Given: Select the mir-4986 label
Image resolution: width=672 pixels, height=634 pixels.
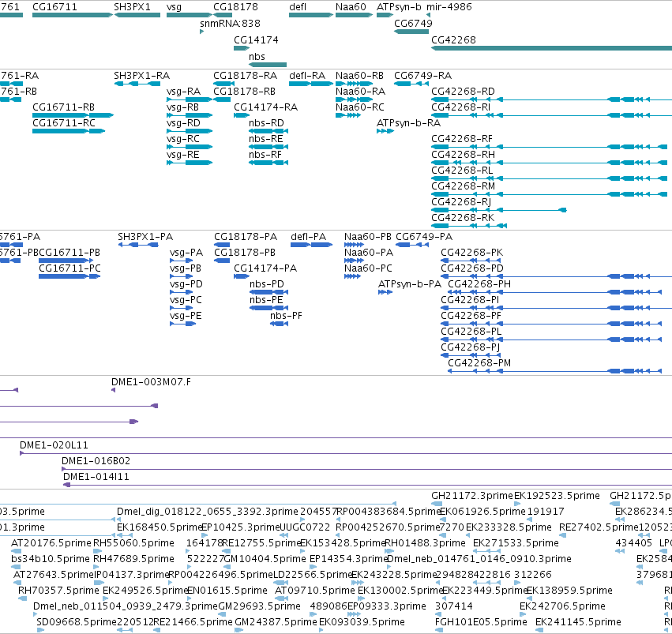Looking at the screenshot, I should 449,7.
